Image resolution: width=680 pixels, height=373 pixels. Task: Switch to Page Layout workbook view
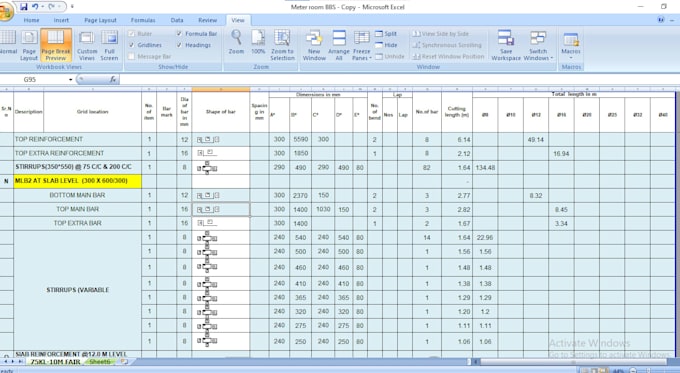(x=29, y=45)
